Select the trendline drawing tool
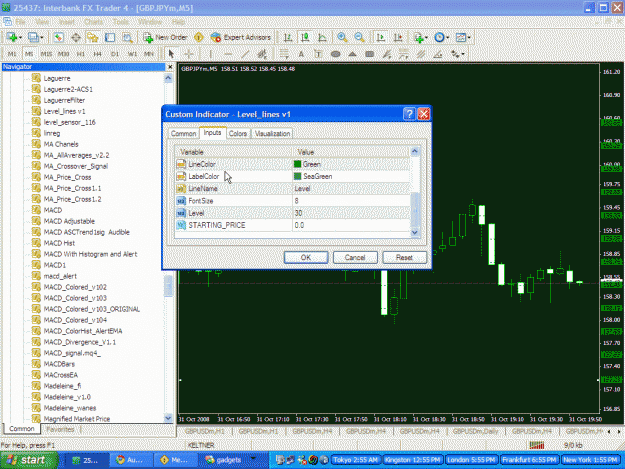Viewport: 625px width, 469px height. point(245,54)
